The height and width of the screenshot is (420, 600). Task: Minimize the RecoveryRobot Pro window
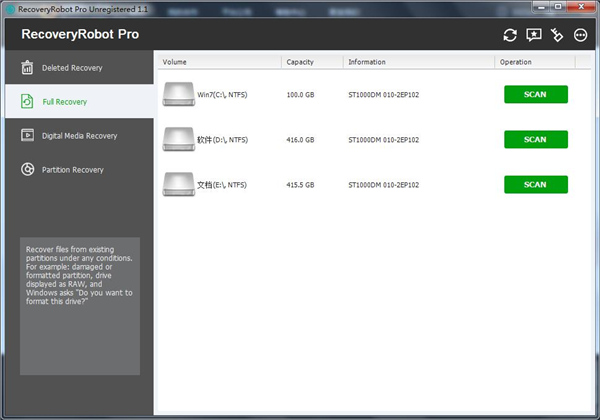click(541, 7)
